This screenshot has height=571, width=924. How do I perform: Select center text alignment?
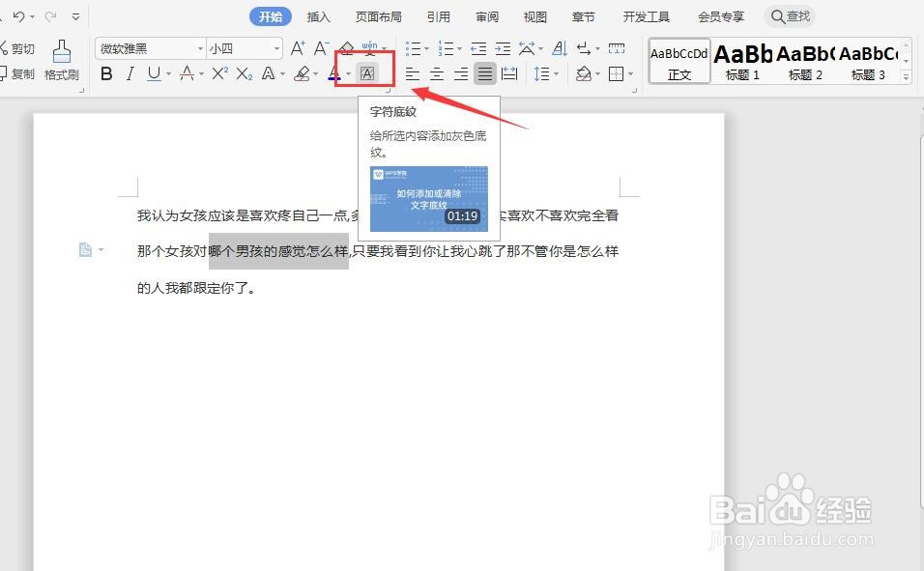click(436, 72)
